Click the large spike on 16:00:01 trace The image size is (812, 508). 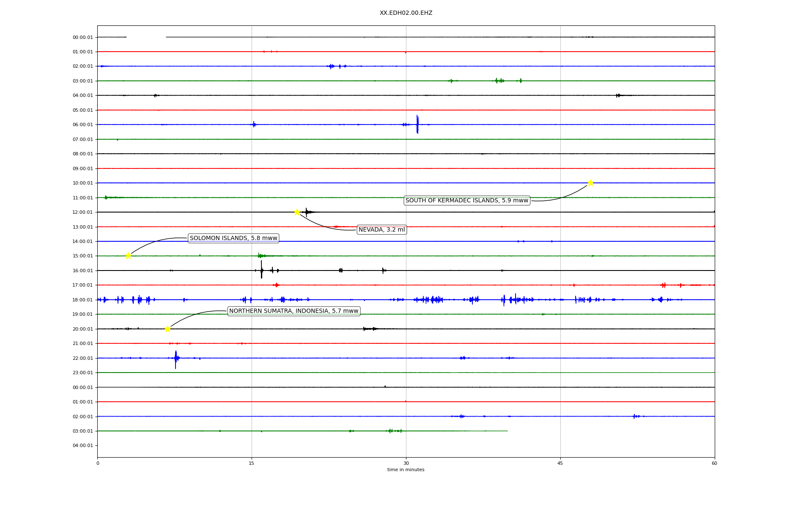261,270
